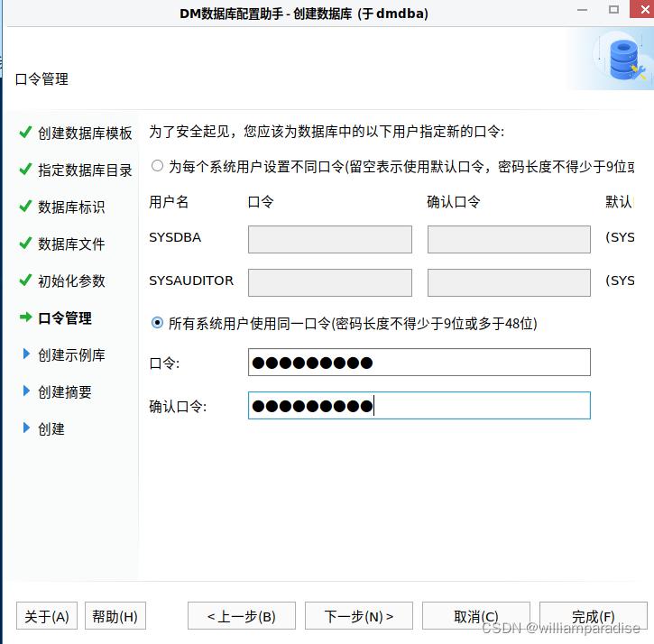Click the blue triangle beside 创建摘要

pyautogui.click(x=26, y=391)
